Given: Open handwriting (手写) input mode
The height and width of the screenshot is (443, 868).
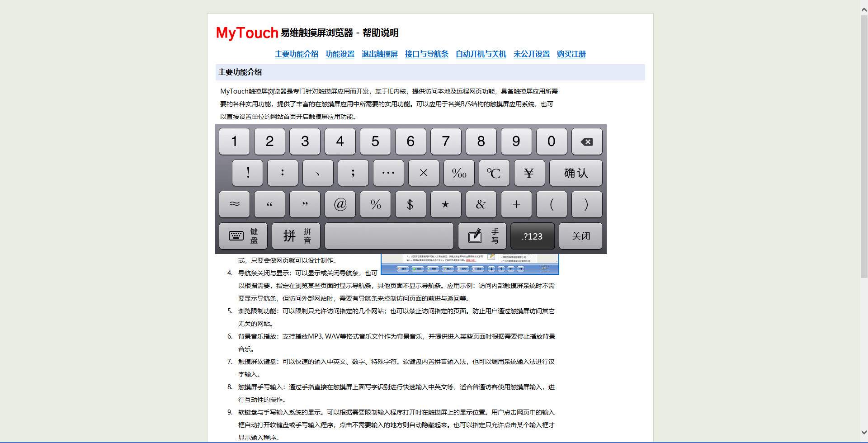Looking at the screenshot, I should [483, 236].
